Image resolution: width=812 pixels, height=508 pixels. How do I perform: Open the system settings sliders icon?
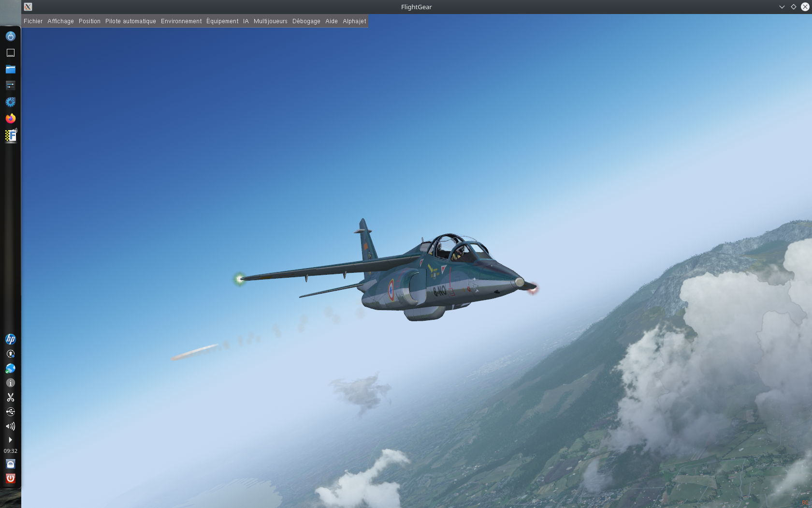pos(11,86)
